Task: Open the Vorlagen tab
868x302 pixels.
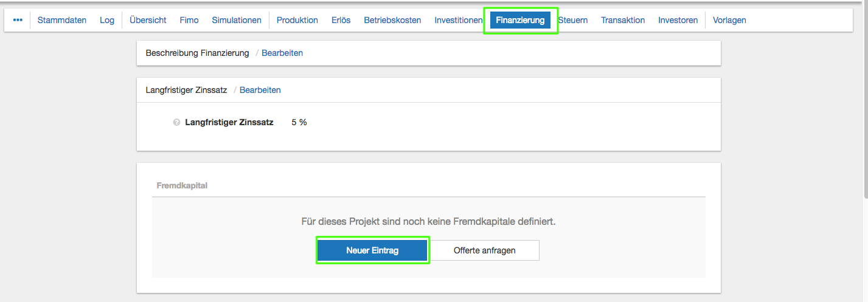Action: [x=729, y=20]
